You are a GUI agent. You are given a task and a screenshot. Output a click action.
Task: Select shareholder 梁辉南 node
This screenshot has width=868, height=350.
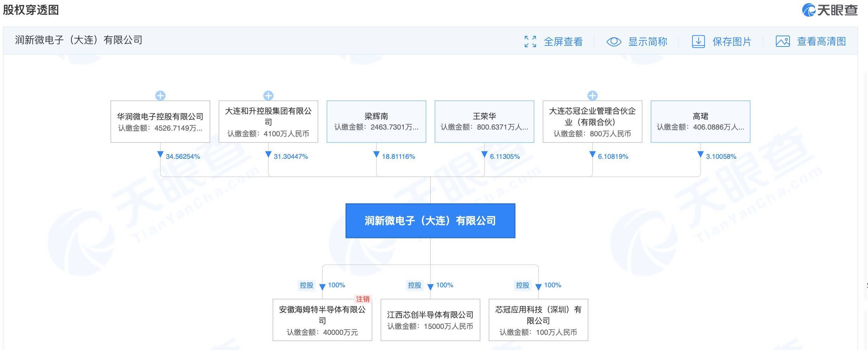(x=376, y=121)
